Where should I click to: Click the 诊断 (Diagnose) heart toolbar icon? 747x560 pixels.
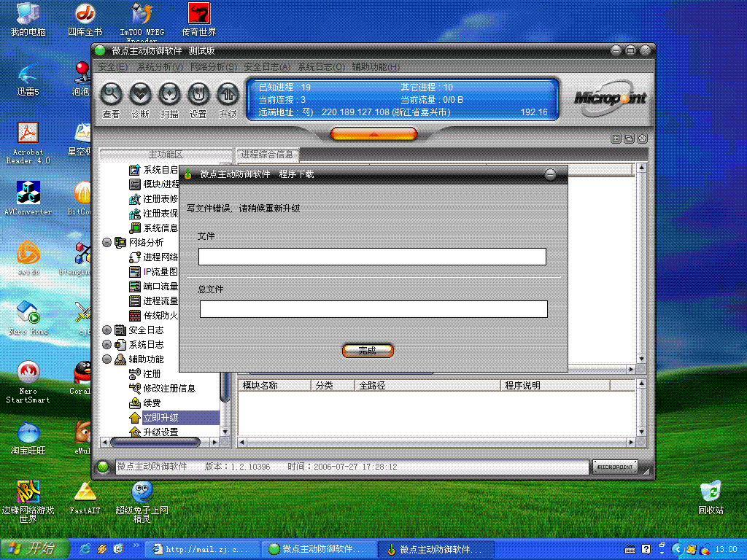[140, 94]
